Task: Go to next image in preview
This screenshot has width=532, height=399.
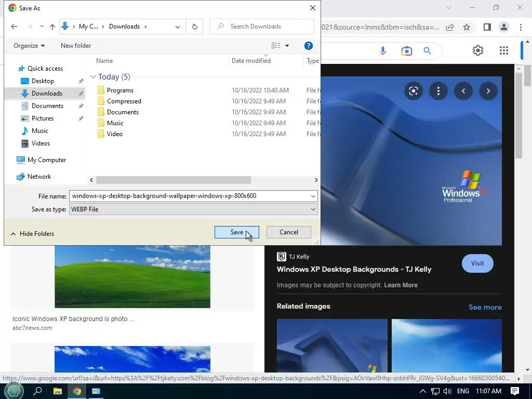Action: tap(488, 91)
